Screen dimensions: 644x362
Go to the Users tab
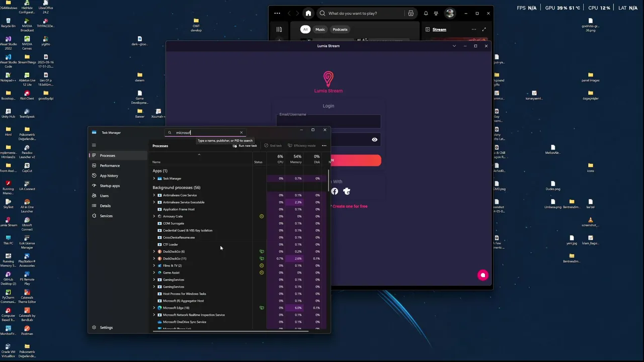click(118, 196)
